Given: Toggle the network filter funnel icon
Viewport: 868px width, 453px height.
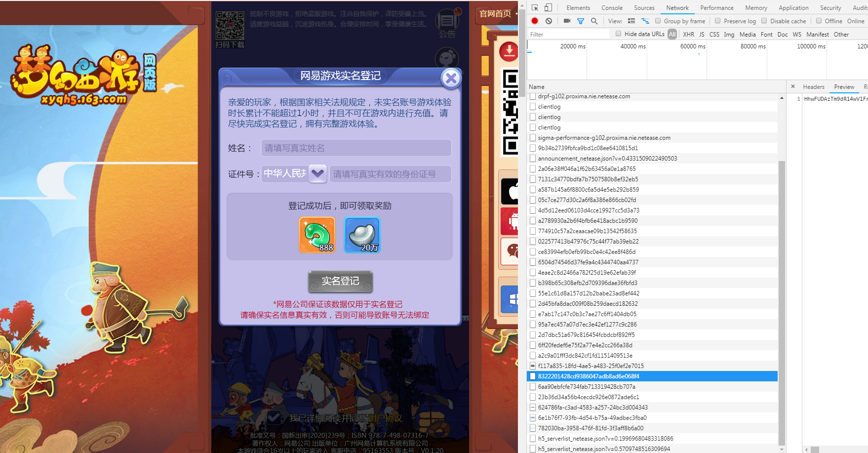Looking at the screenshot, I should [x=581, y=21].
